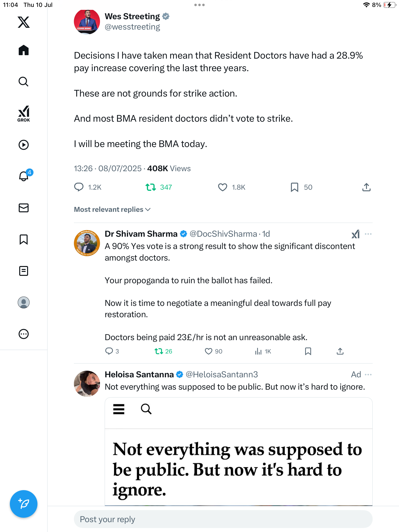Expand the Most relevant replies dropdown
Screen dimensions: 399x532
(112, 209)
